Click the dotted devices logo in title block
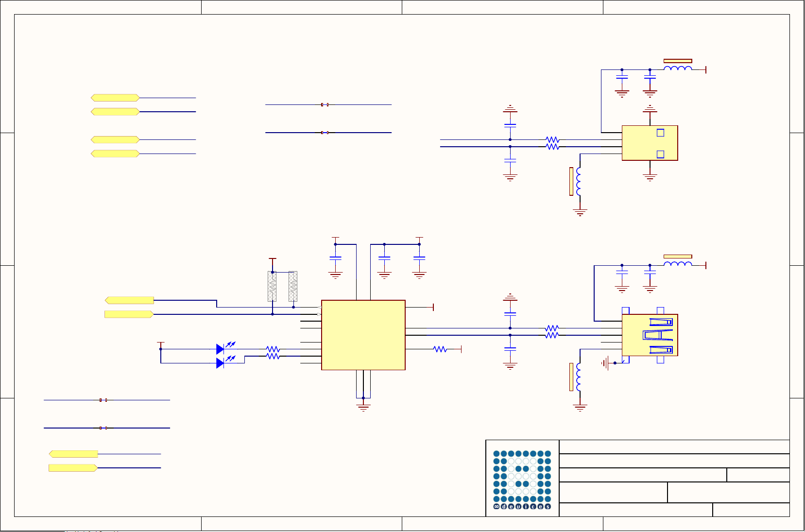The height and width of the screenshot is (532, 805). click(522, 479)
